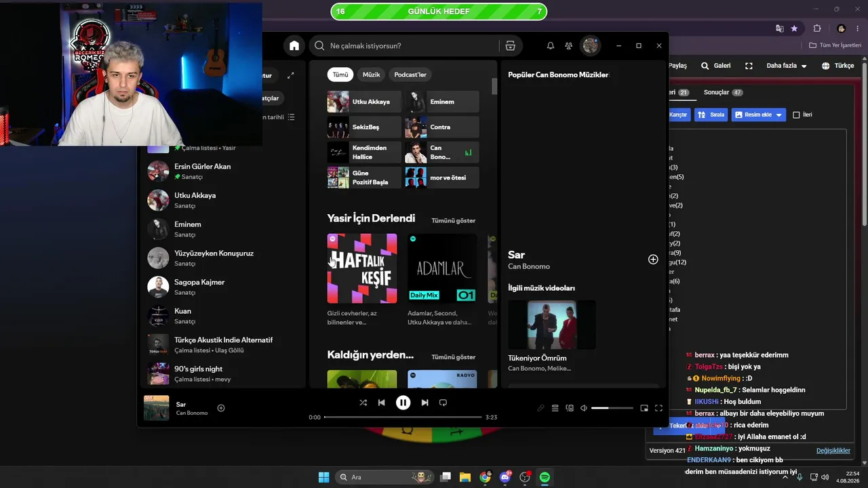Adjust the Spotify volume slider
Viewport: 868px width, 488px height.
tap(612, 408)
